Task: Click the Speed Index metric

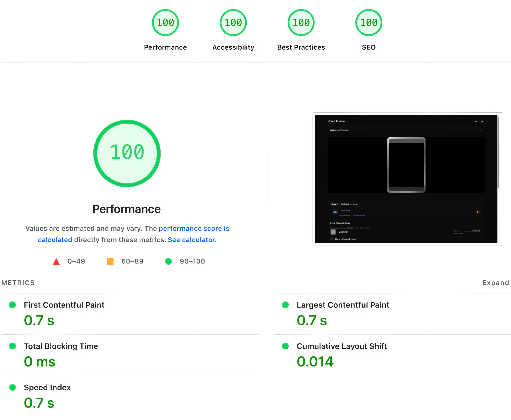Action: pyautogui.click(x=47, y=387)
